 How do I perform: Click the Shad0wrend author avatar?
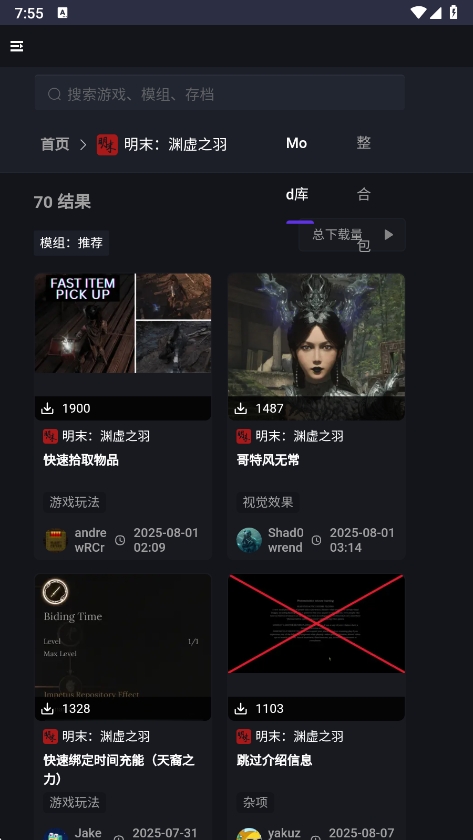point(249,540)
